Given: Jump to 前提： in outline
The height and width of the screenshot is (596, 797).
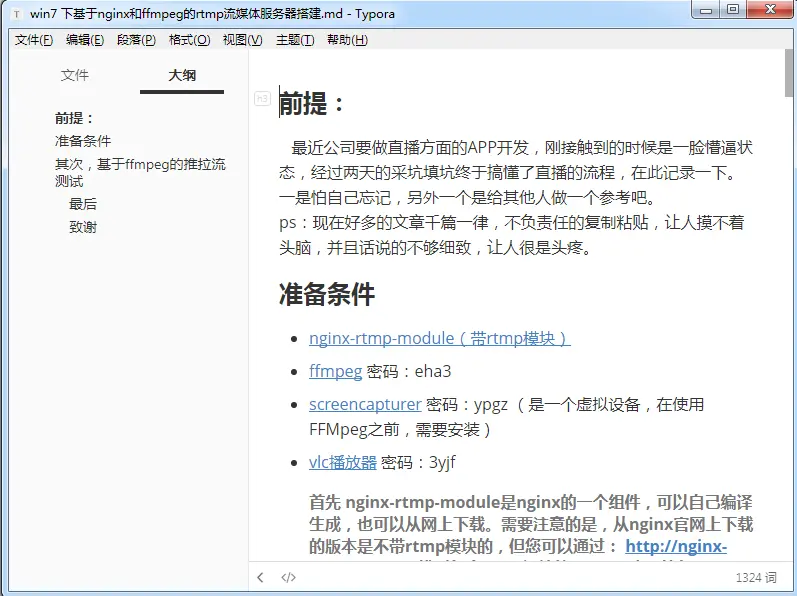Looking at the screenshot, I should [x=75, y=118].
